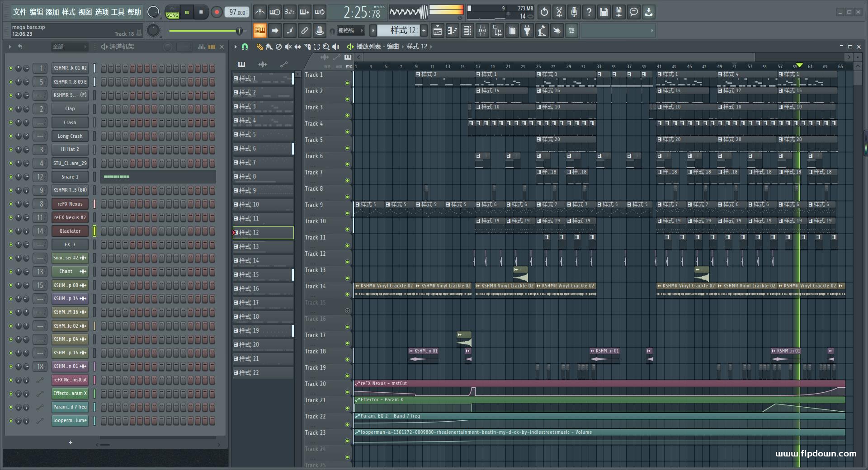Open the channel rack view icon
This screenshot has width=868, height=470.
467,31
